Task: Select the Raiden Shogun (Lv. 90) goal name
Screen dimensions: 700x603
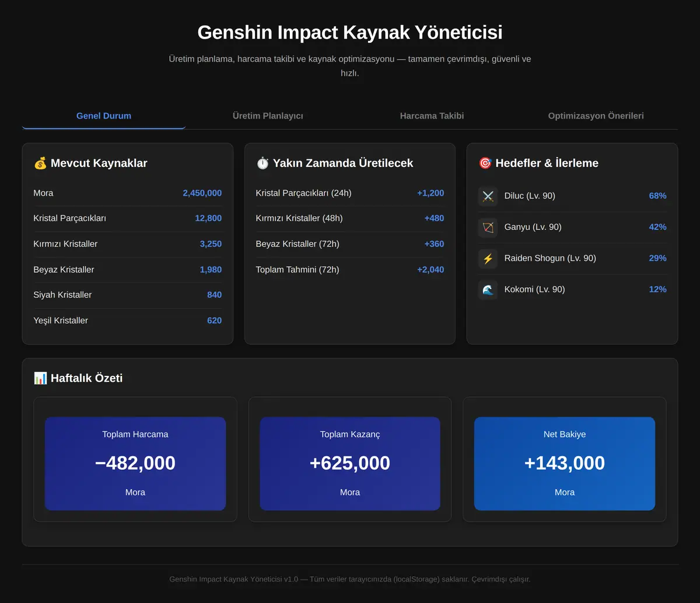Action: [550, 258]
